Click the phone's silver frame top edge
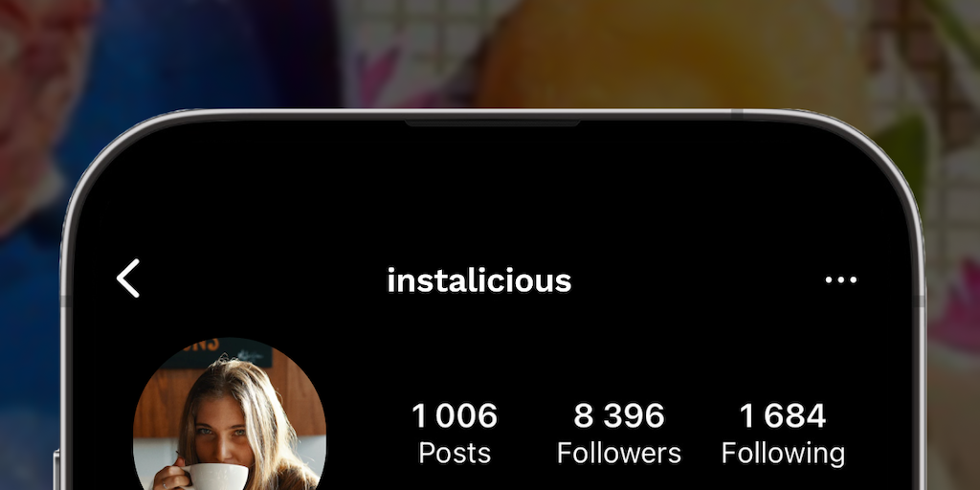The height and width of the screenshot is (490, 980). click(x=493, y=115)
